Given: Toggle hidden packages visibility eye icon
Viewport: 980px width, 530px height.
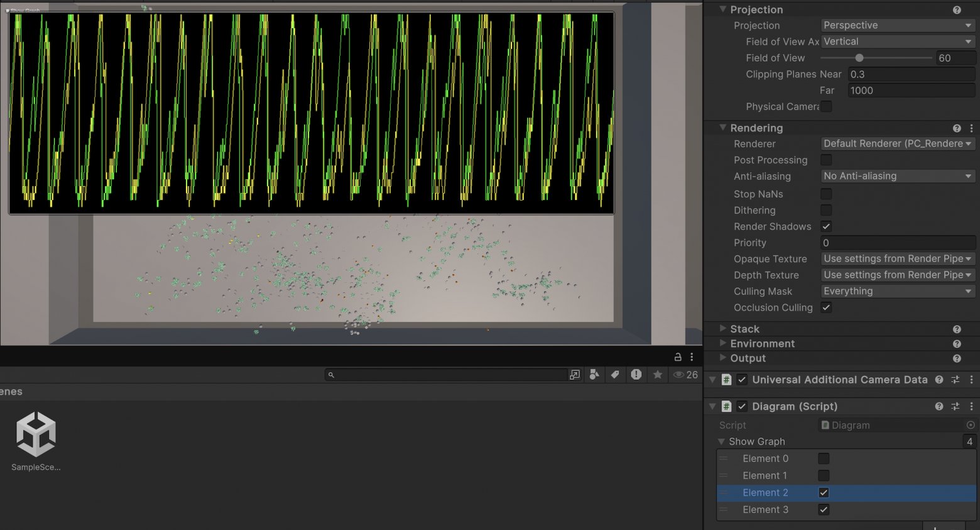Looking at the screenshot, I should [679, 375].
